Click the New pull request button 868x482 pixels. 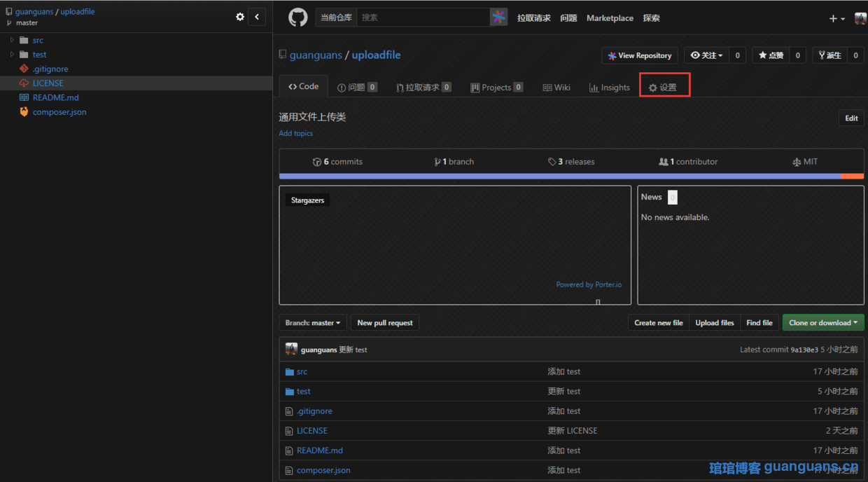[x=384, y=323]
